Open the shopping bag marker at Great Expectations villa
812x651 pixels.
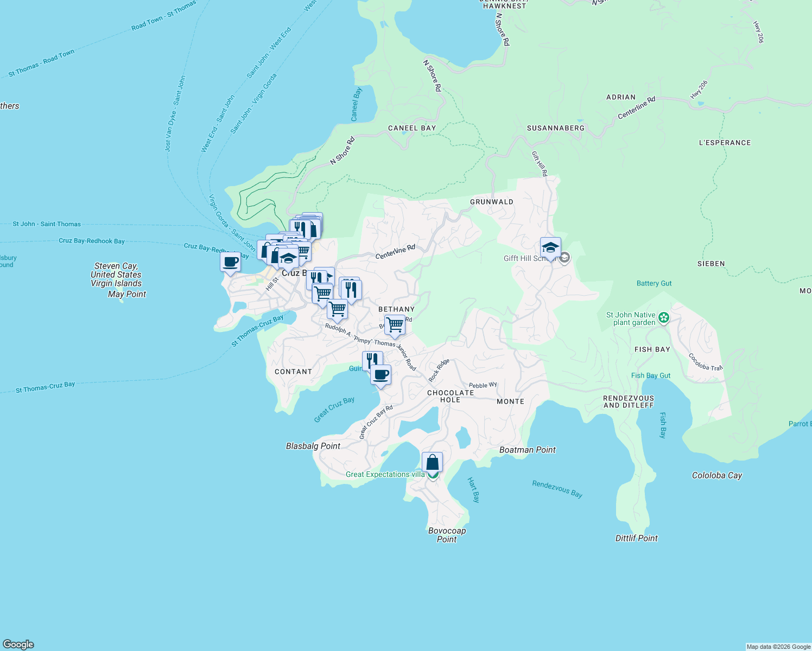tap(432, 462)
